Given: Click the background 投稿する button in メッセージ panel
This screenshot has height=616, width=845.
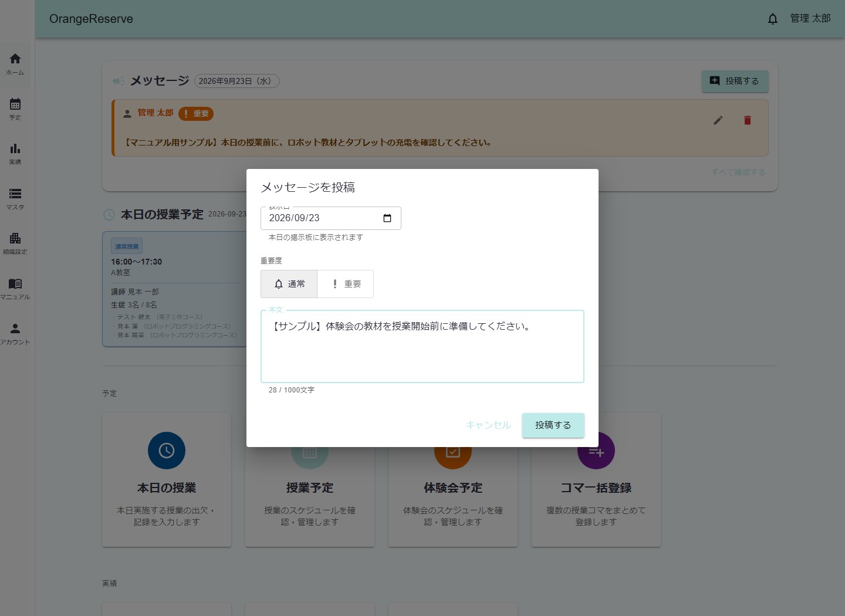Looking at the screenshot, I should 735,81.
